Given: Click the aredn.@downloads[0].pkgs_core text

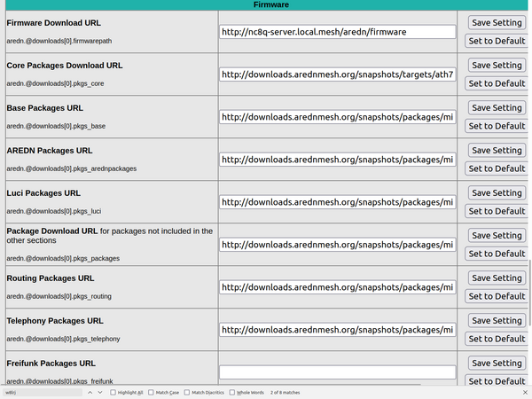Looking at the screenshot, I should 55,83.
